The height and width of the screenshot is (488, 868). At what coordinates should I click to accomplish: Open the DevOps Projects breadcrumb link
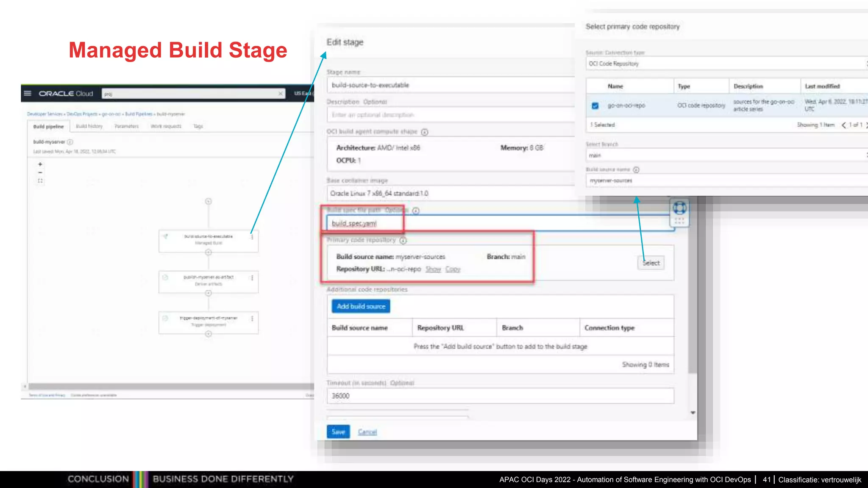point(82,114)
